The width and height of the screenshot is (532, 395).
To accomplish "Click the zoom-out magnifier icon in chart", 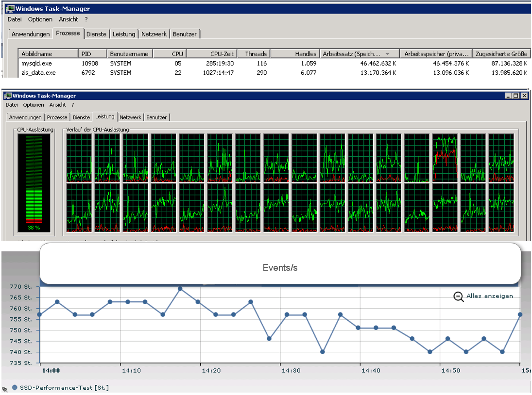I will (x=458, y=296).
